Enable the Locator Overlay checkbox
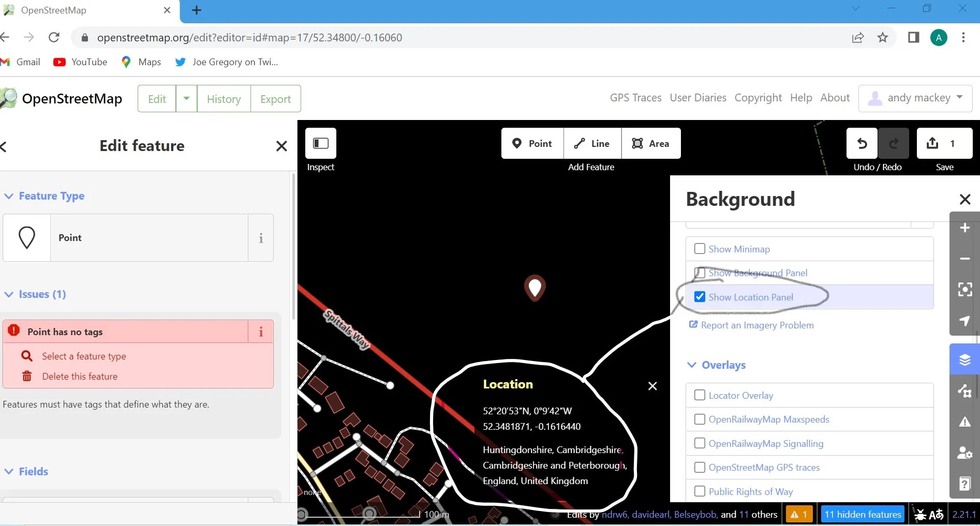Viewport: 980px width, 526px height. pos(700,395)
